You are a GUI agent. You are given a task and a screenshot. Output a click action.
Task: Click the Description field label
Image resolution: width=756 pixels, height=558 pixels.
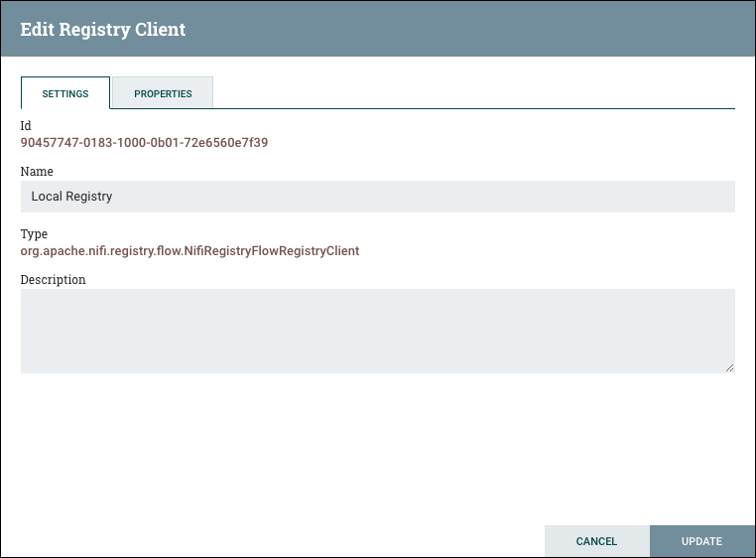[x=53, y=280]
